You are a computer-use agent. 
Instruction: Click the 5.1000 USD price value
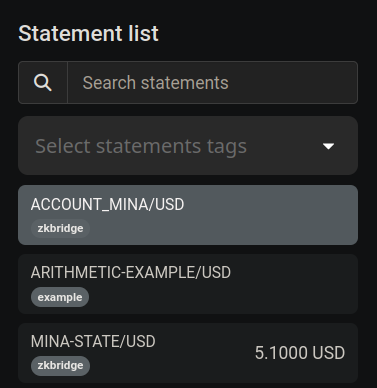click(x=300, y=353)
